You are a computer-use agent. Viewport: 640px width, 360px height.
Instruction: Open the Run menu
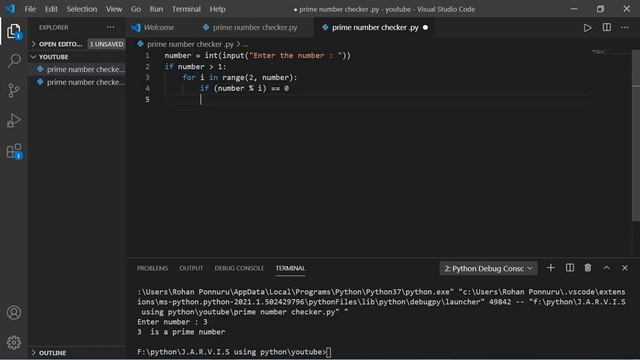(x=156, y=9)
